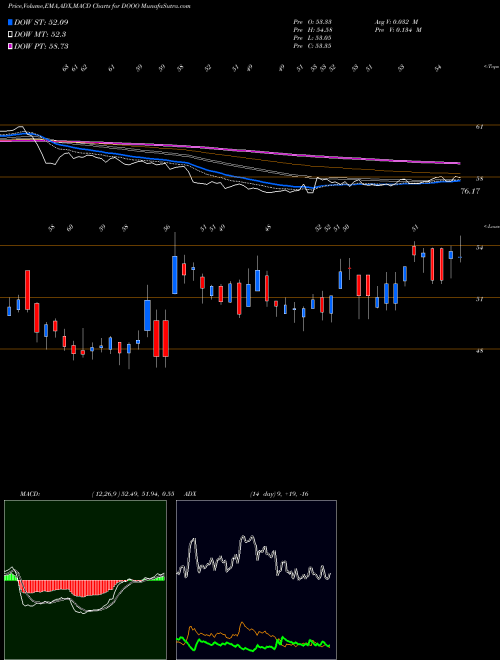
Task: Click the 'Pre C: 53.35' close value
Action: (312, 46)
